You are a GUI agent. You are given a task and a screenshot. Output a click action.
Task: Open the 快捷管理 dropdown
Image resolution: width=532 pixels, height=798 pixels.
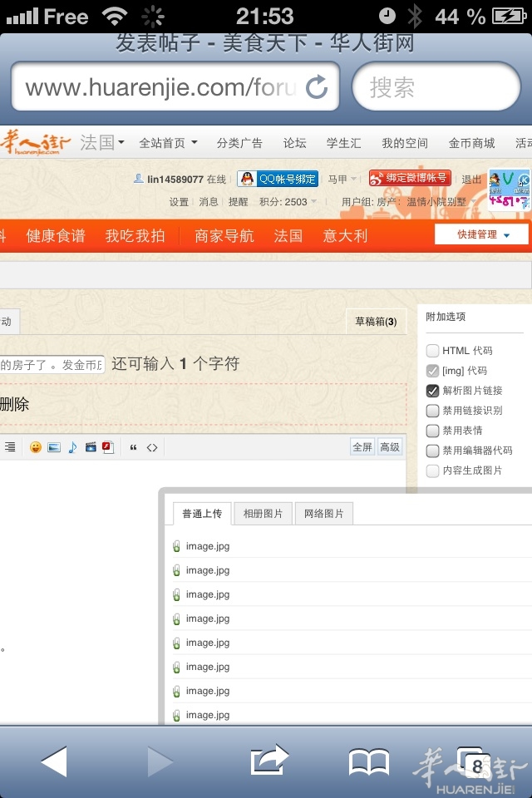[x=482, y=234]
